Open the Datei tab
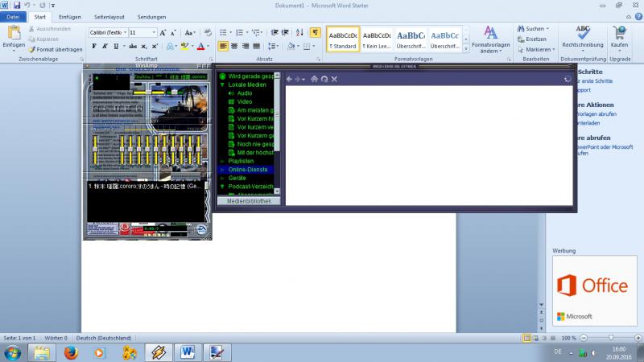This screenshot has width=644, height=362. [13, 17]
